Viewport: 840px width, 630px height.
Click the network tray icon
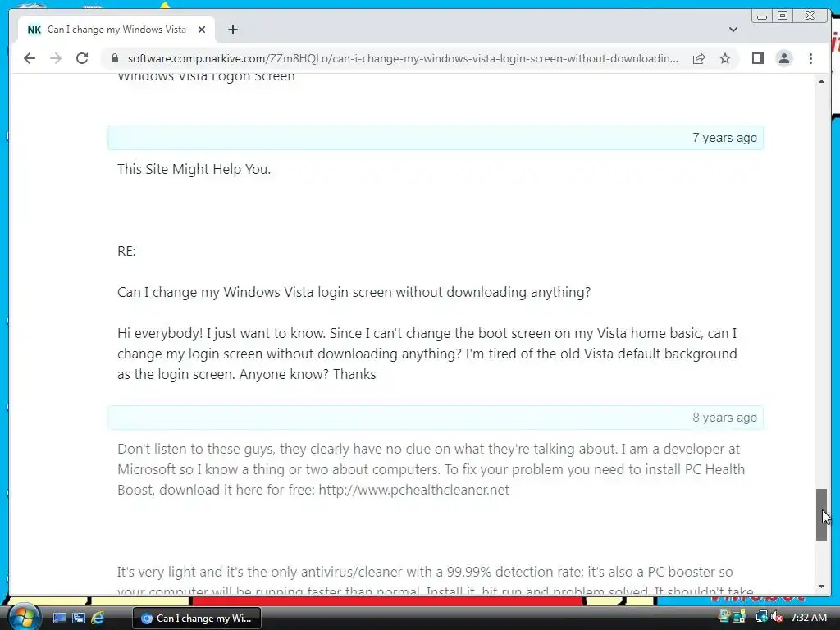click(x=760, y=617)
